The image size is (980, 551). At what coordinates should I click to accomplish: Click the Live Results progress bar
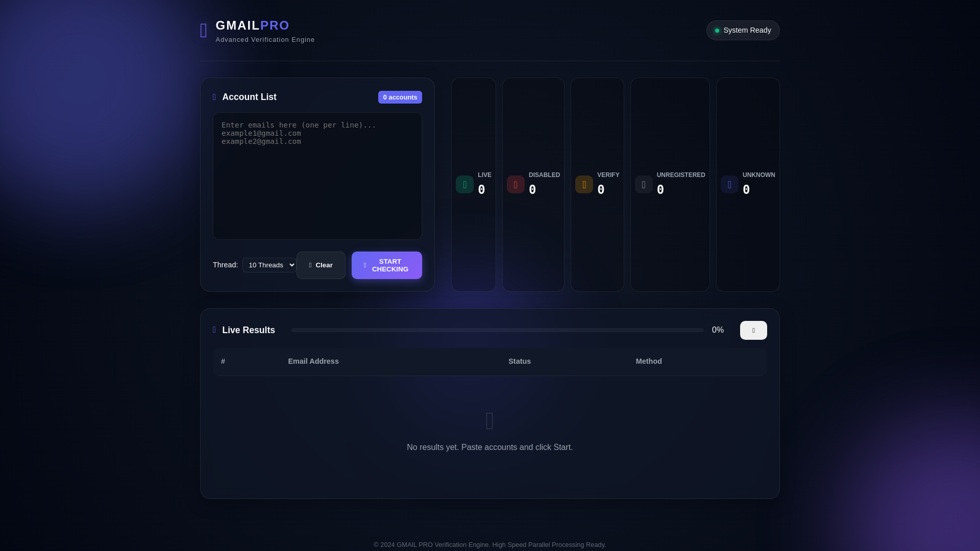[497, 330]
